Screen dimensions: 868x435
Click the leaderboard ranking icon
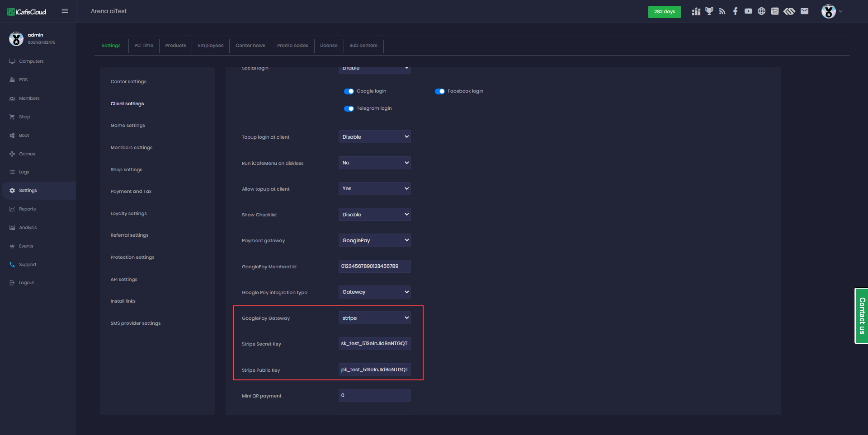(x=696, y=11)
